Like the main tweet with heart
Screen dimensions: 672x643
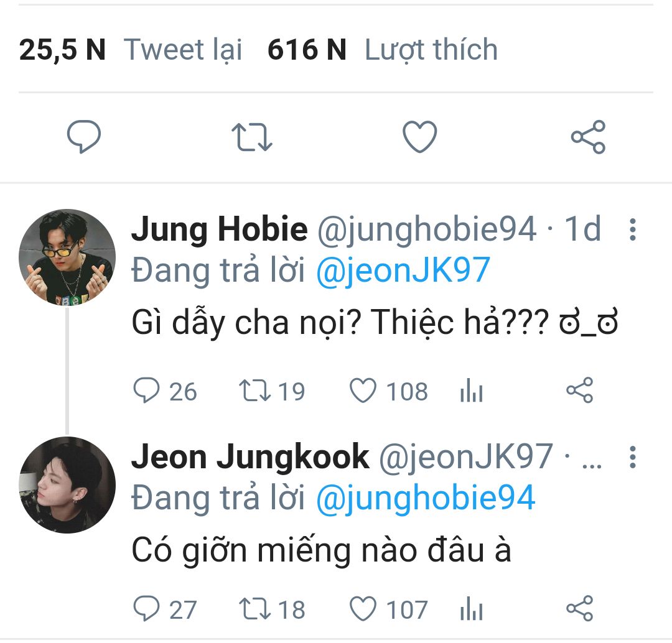pos(420,137)
